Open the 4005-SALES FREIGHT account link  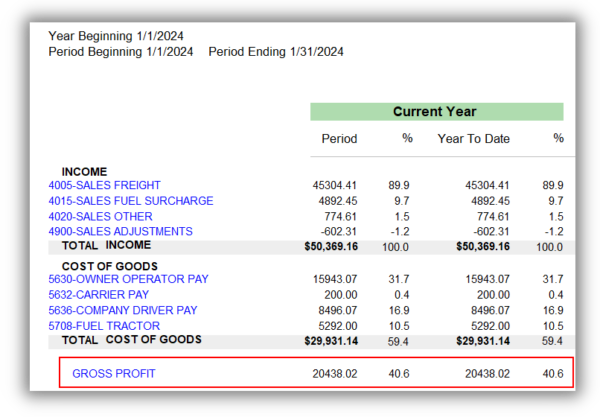pos(104,186)
